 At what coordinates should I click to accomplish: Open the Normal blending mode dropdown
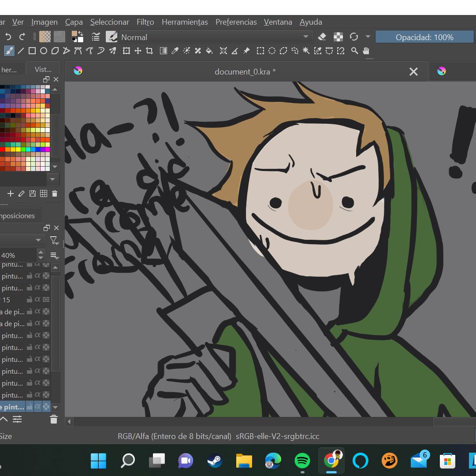pyautogui.click(x=216, y=37)
